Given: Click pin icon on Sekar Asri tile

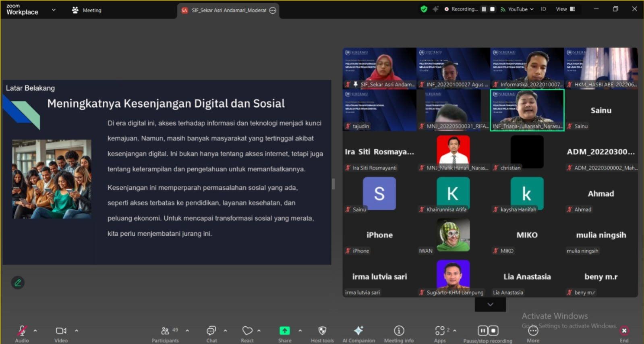Looking at the screenshot, I should [356, 84].
